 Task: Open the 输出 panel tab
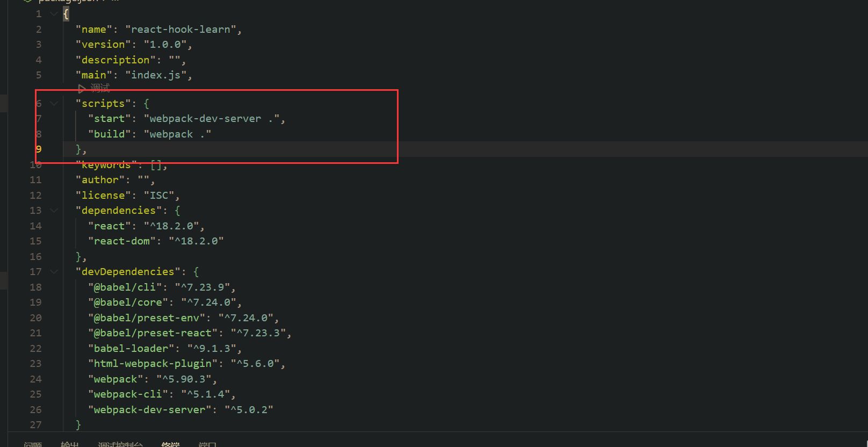pos(70,444)
